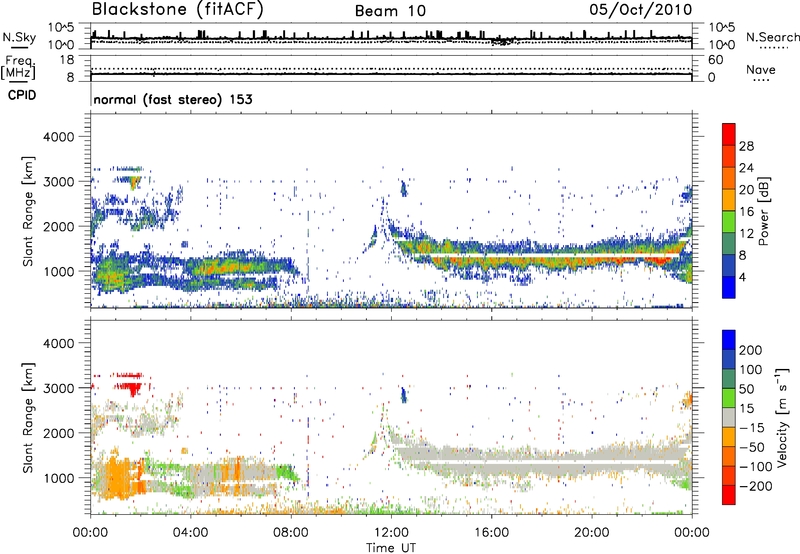Screen dimensions: 800x554
Task: Click the '18' frequency axis tick
Action: pos(66,60)
